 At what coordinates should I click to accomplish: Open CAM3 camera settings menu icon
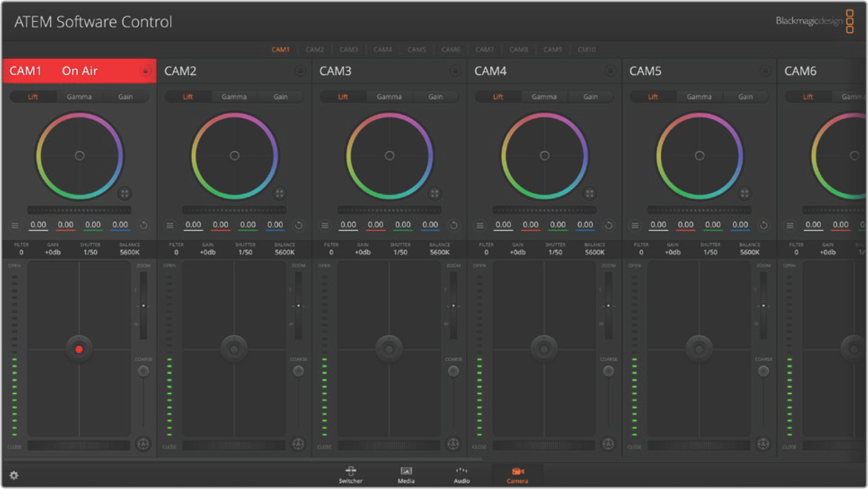(325, 225)
